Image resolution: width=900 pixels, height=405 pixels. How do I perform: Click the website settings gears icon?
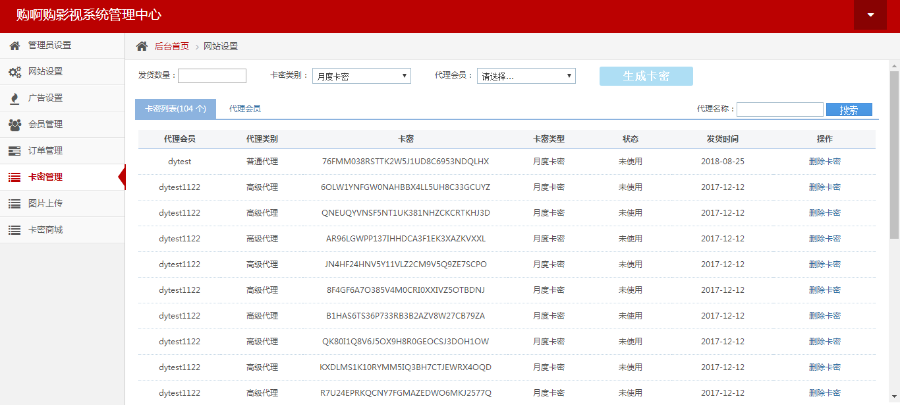(x=15, y=72)
